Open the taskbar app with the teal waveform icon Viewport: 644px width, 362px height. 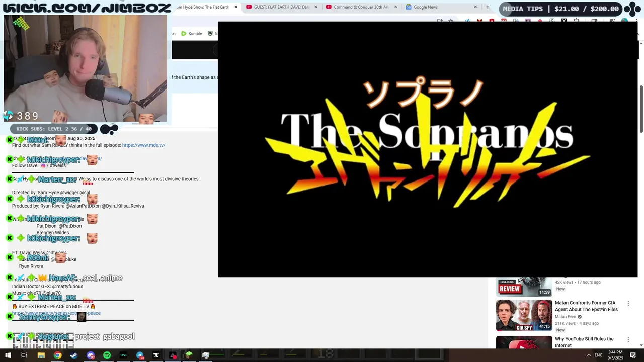123,355
